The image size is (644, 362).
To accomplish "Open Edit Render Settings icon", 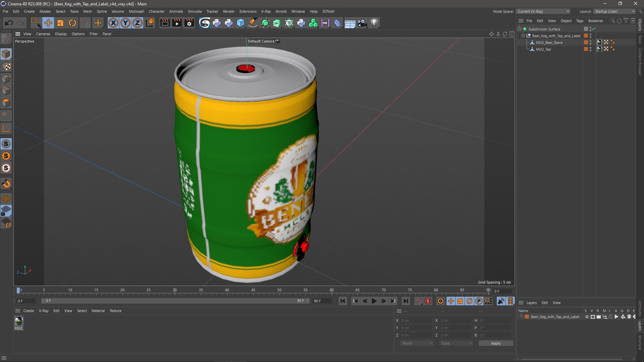I will click(x=189, y=23).
